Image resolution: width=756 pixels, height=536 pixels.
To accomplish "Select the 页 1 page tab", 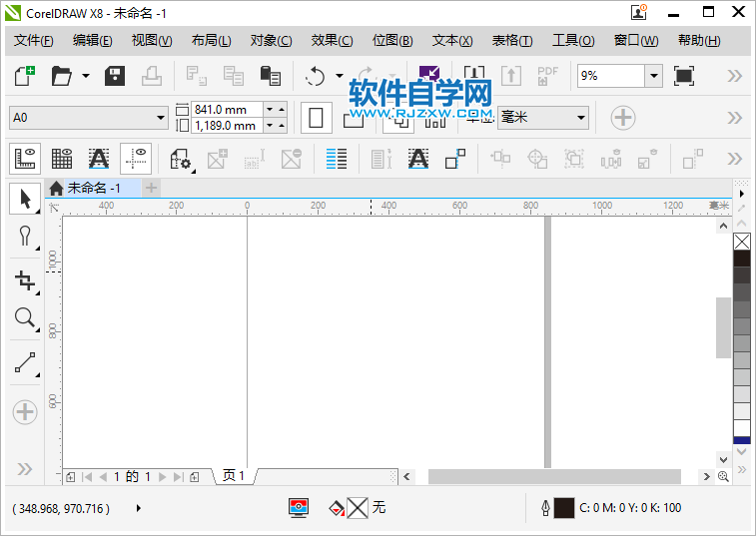I will (234, 476).
